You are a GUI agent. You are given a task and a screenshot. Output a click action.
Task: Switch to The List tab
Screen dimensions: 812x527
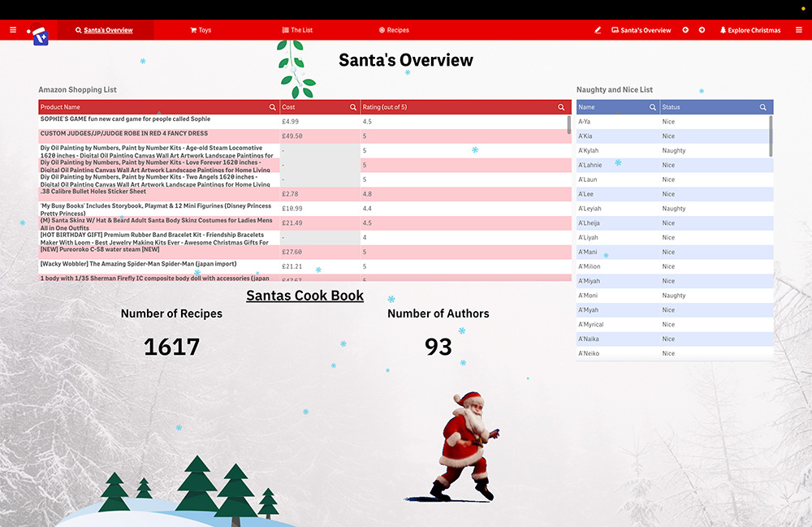click(297, 30)
